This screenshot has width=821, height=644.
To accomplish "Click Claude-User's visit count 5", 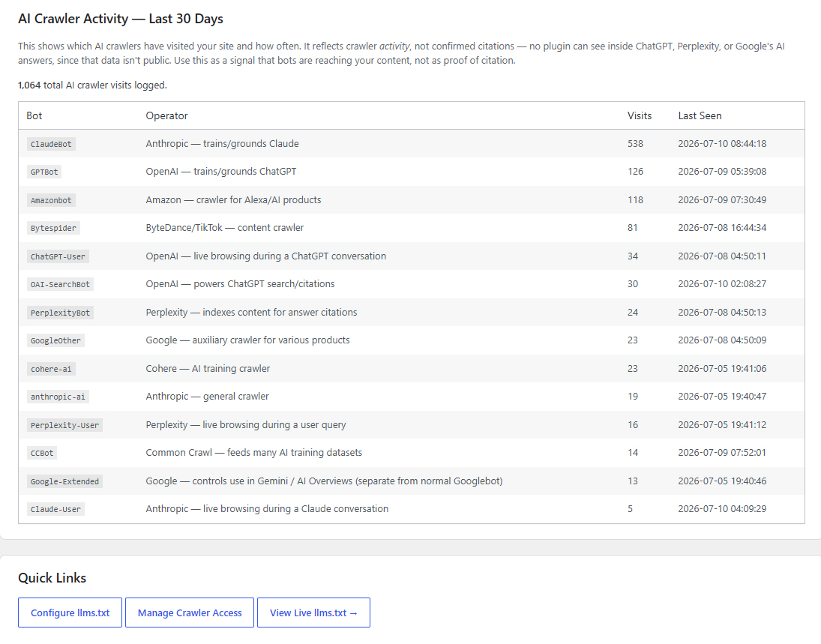I will [630, 508].
